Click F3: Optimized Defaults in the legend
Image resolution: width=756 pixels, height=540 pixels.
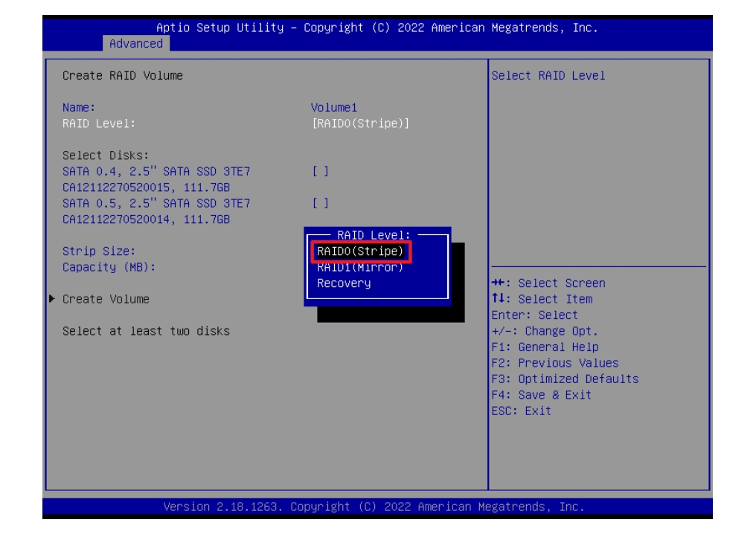pos(565,379)
